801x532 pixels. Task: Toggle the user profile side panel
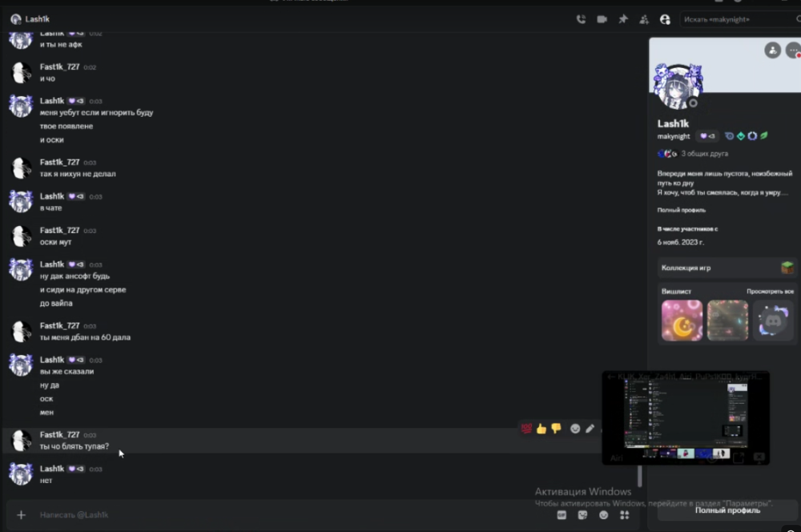pyautogui.click(x=665, y=19)
